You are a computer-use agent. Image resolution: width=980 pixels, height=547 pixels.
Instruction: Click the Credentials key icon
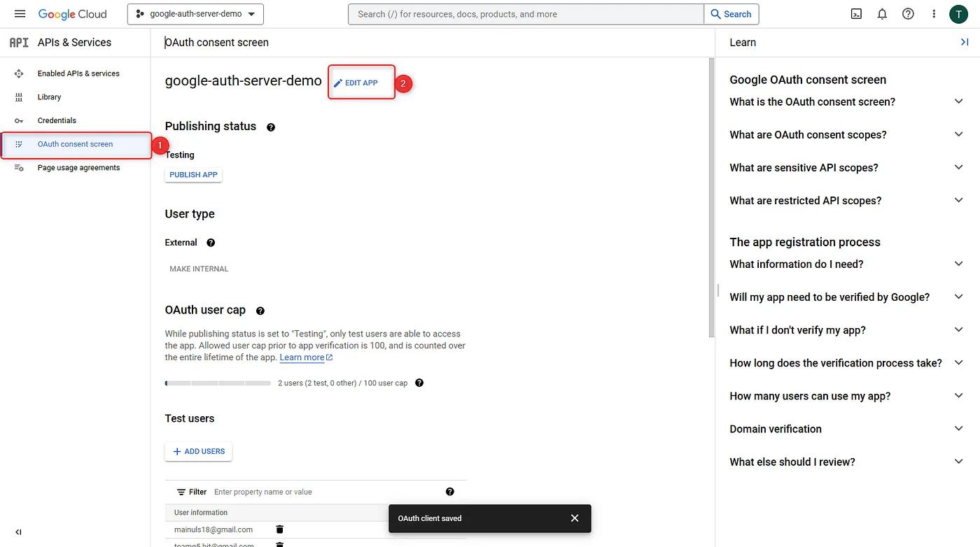19,121
